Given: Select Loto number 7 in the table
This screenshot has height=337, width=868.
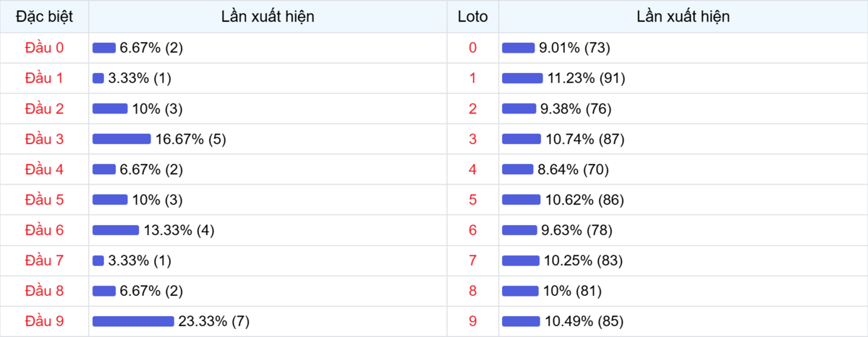Looking at the screenshot, I should pos(473,260).
